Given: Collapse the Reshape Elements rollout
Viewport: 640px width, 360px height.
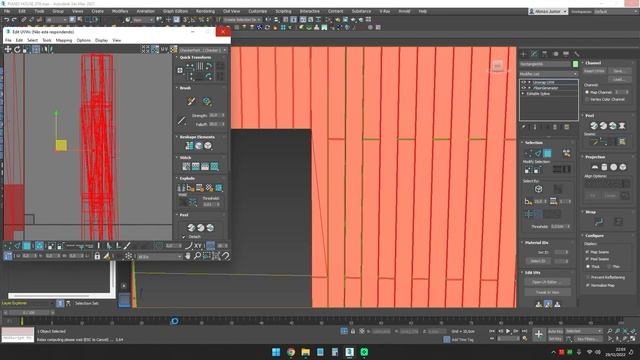Looking at the screenshot, I should tap(197, 137).
